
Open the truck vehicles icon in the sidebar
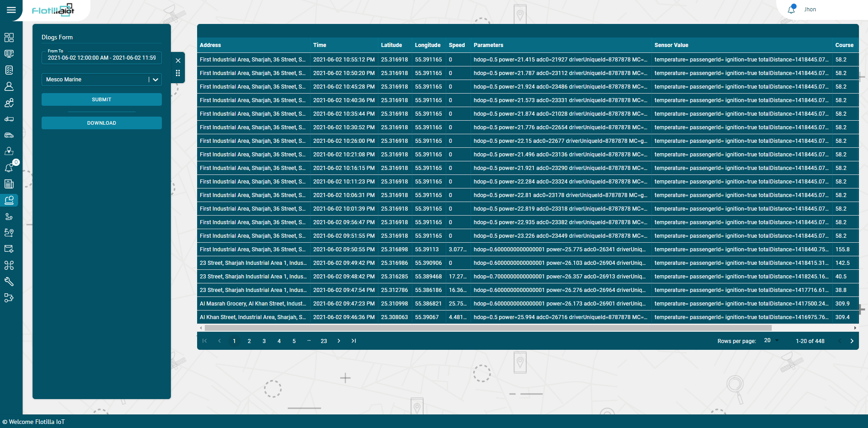(x=9, y=119)
